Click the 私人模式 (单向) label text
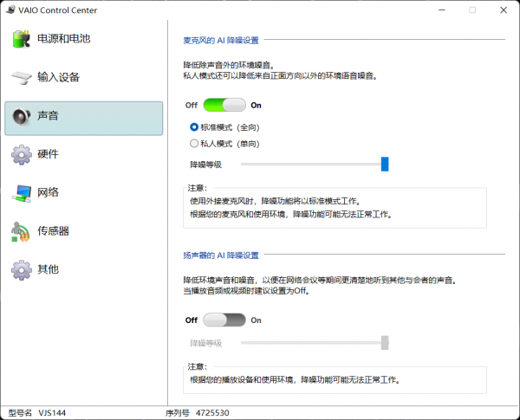The image size is (520, 420). pos(230,144)
